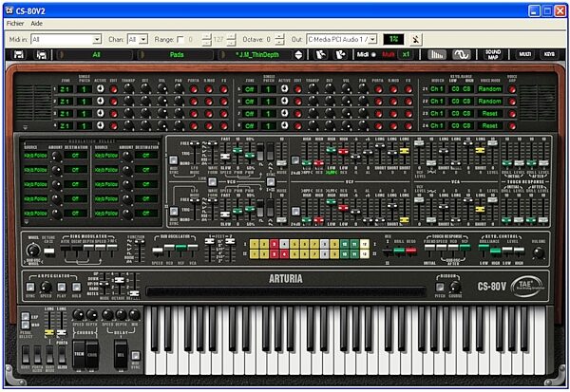Screen dimensions: 570x392
Task: Toggle the Ribbon Pitch button
Action: pos(440,288)
